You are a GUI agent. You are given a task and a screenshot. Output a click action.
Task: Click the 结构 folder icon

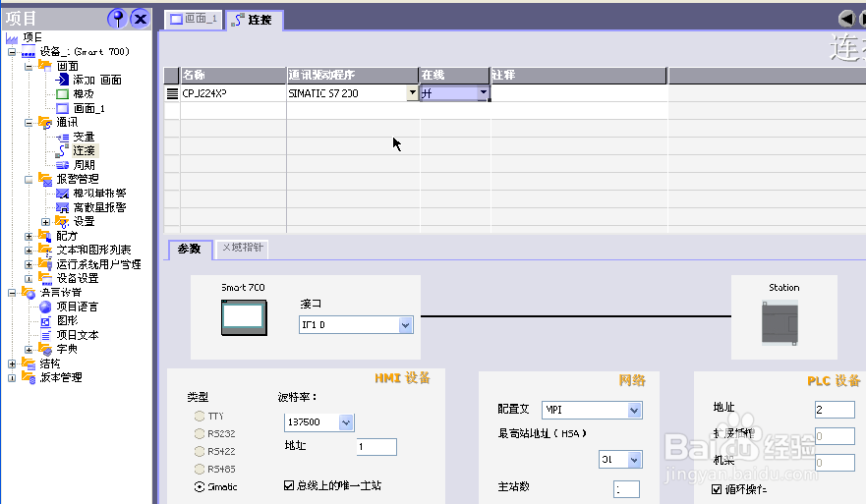pos(29,364)
